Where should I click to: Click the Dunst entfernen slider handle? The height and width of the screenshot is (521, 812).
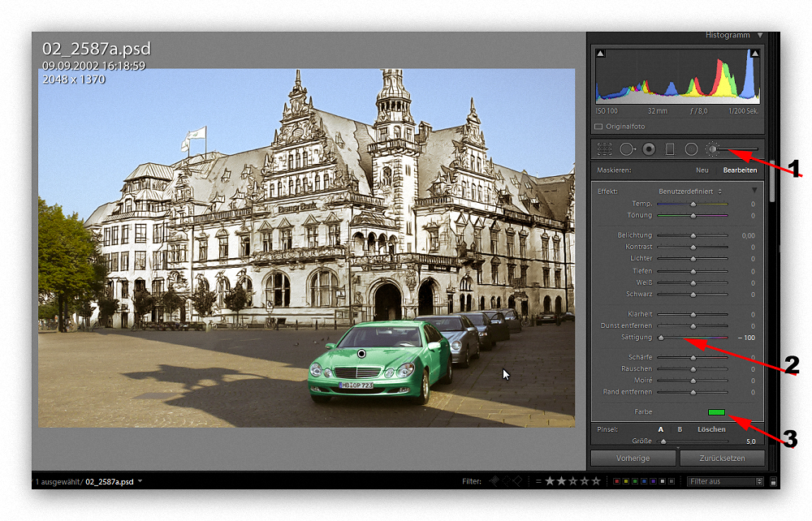click(x=693, y=326)
